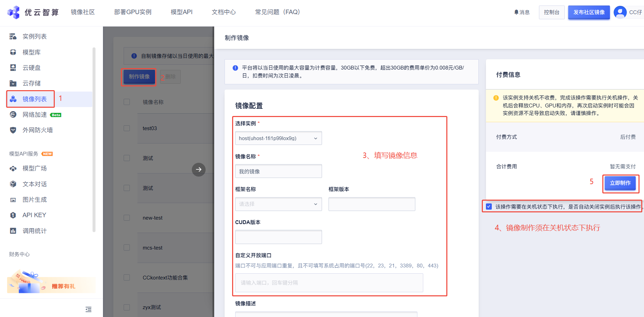Open 消息 notifications in header
Image resolution: width=644 pixels, height=317 pixels.
click(522, 12)
